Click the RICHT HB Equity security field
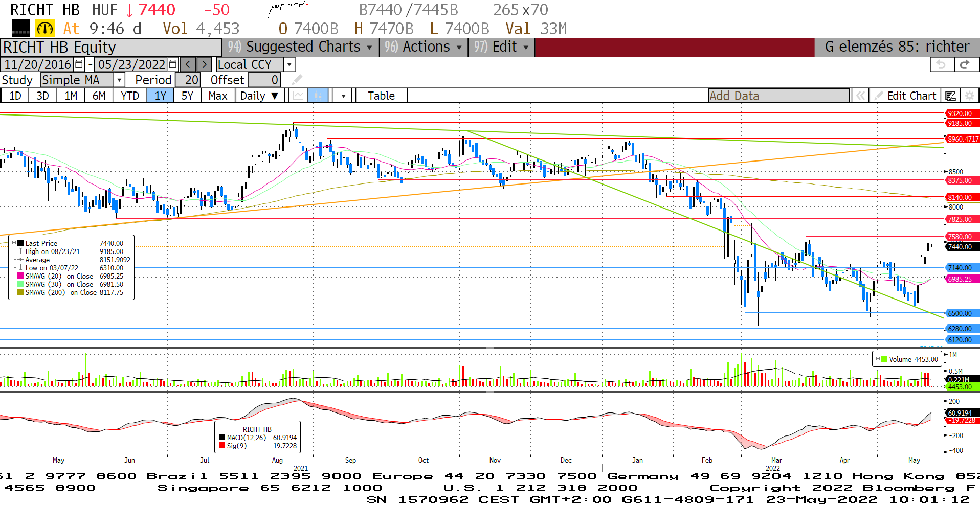Screen dimensions: 980x528 click(x=110, y=47)
